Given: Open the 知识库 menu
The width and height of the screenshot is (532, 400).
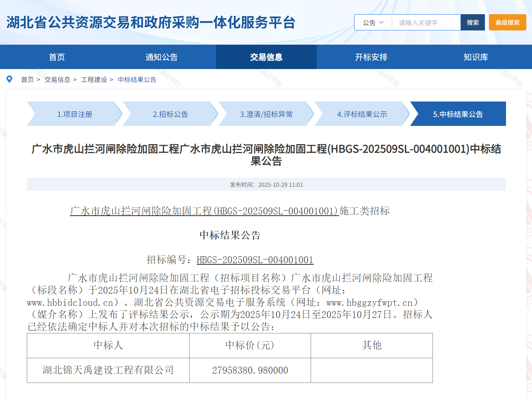Looking at the screenshot, I should click(x=475, y=57).
